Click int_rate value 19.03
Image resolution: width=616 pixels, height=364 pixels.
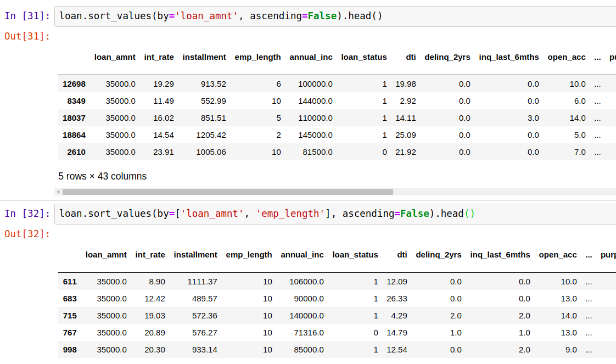click(x=155, y=316)
